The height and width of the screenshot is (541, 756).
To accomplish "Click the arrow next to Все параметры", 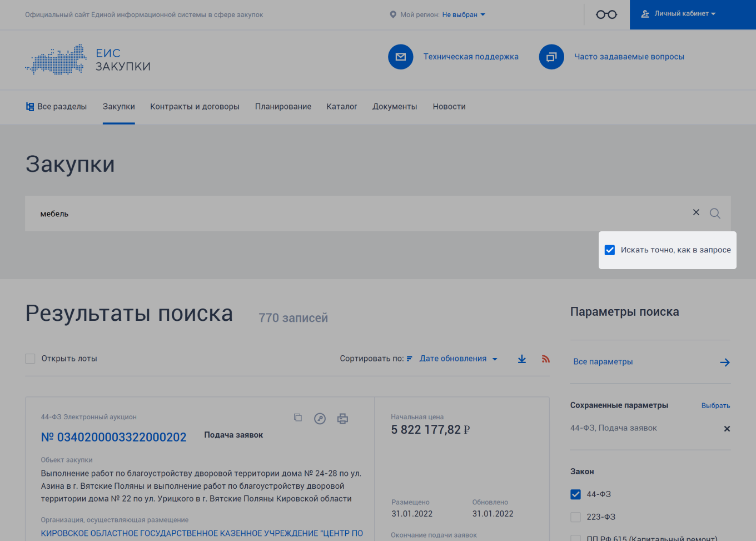I will coord(725,363).
